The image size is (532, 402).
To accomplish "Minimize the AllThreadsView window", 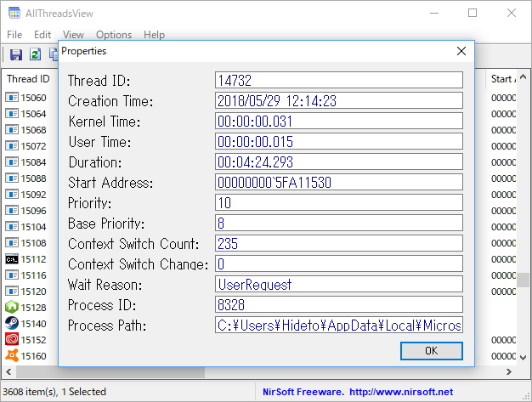I will click(434, 14).
